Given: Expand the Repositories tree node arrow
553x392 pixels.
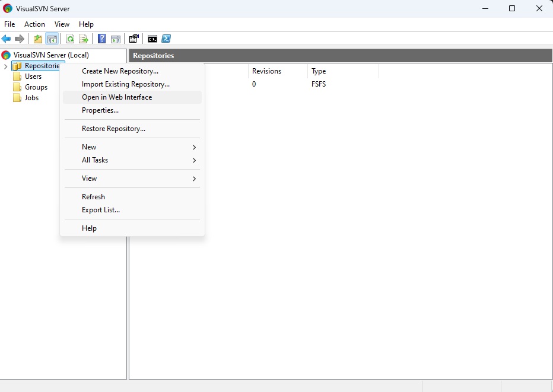Looking at the screenshot, I should [x=6, y=66].
